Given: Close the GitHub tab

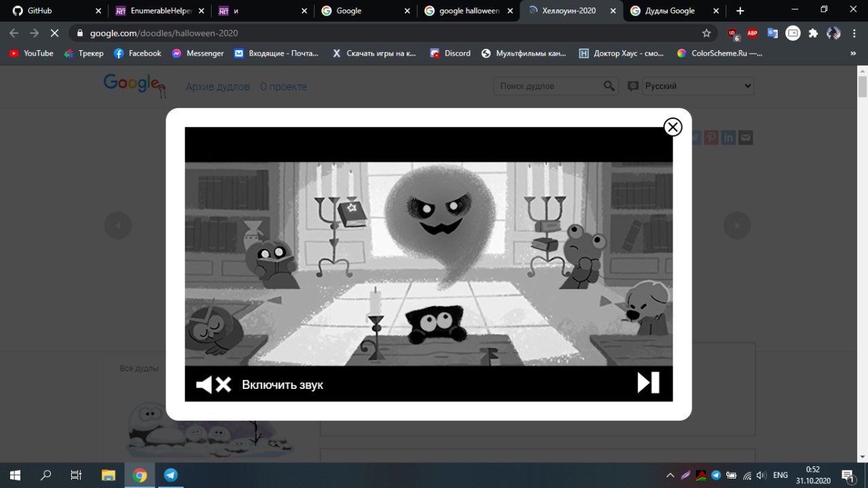Looking at the screenshot, I should 98,11.
